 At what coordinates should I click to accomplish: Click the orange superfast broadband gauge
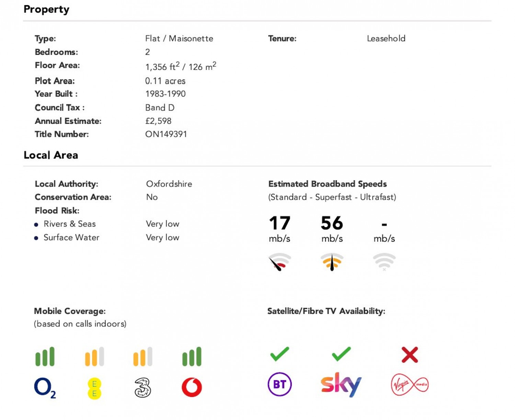(x=332, y=262)
